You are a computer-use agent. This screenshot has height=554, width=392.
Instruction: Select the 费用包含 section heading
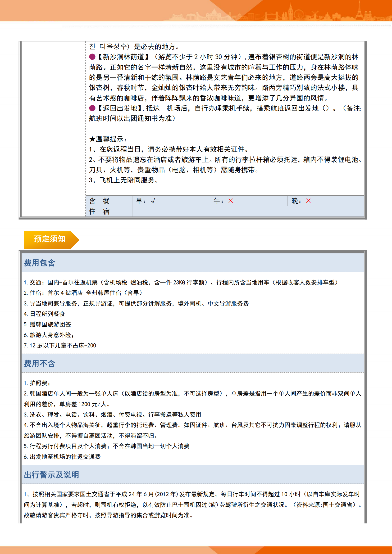[40, 263]
